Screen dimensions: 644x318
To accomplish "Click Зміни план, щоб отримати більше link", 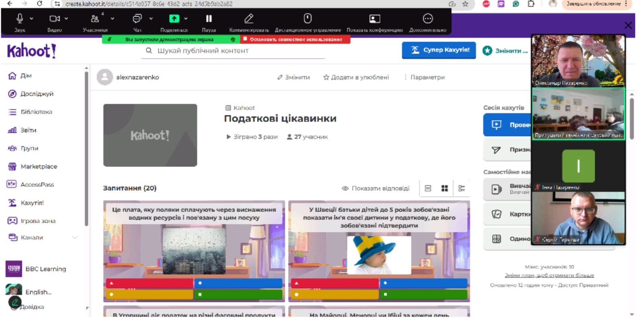I will 549,275.
